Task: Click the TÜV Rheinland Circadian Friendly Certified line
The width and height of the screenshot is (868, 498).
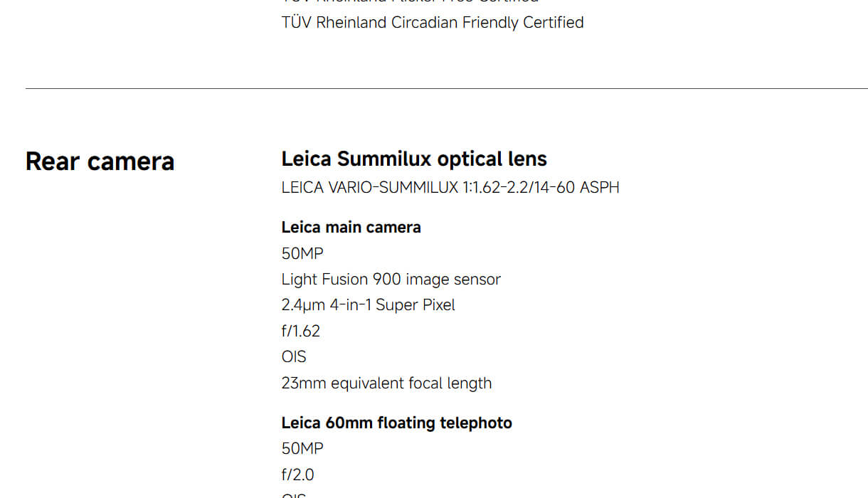Action: coord(432,23)
